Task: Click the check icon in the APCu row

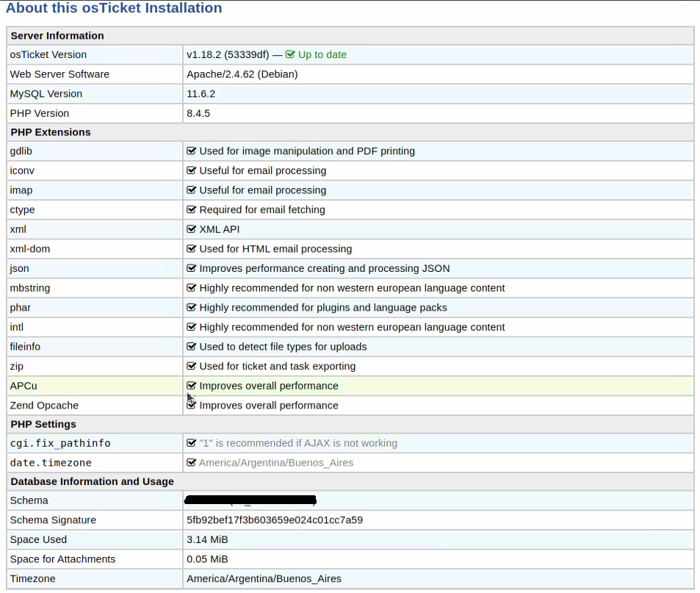Action: 192,385
